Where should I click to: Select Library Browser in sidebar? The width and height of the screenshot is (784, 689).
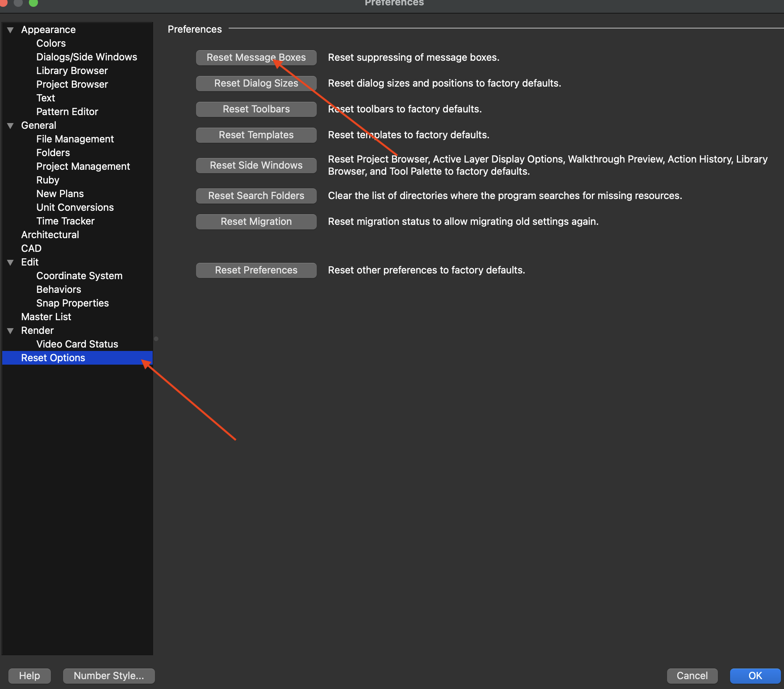click(x=72, y=71)
